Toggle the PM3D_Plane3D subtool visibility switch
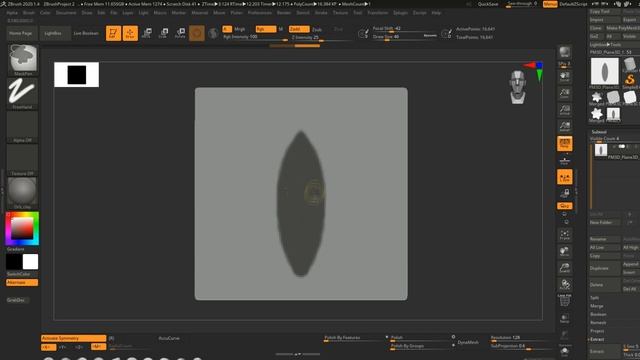Screen dimensions: 640x360 (x=621, y=147)
